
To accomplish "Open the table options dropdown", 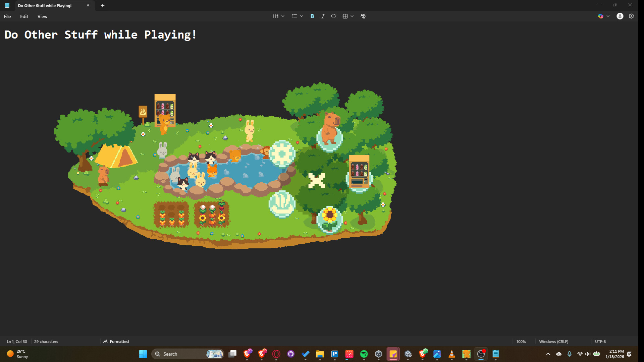I will tap(352, 16).
